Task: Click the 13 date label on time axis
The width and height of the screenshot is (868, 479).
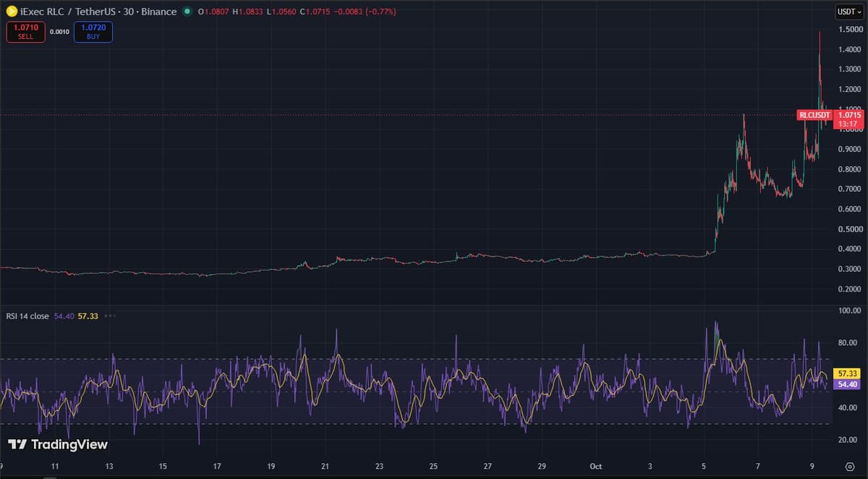Action: [109, 466]
